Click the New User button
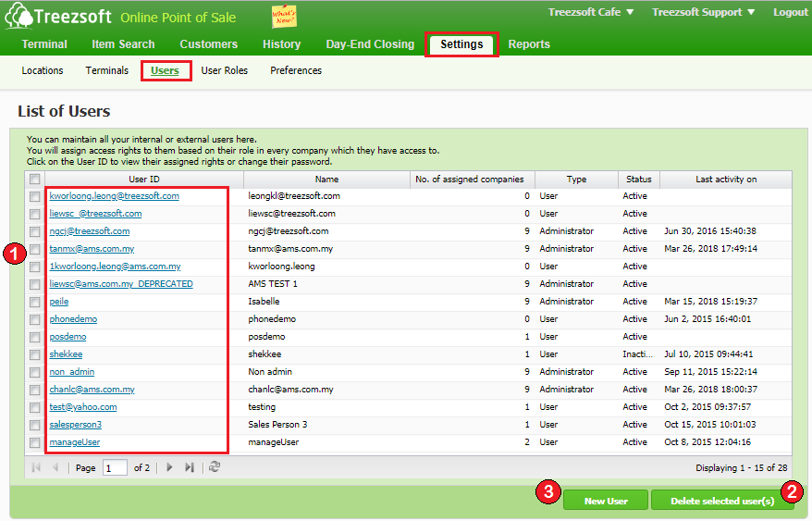812x521 pixels. point(606,501)
